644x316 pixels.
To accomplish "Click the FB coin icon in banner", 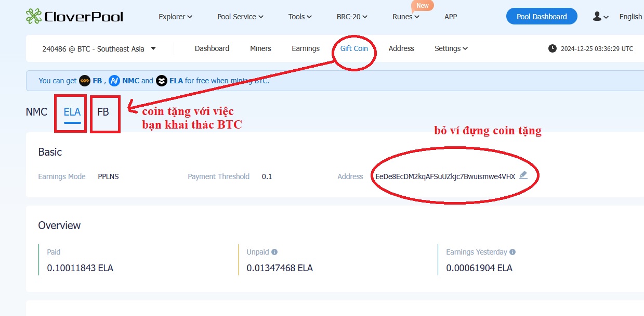I will pyautogui.click(x=85, y=81).
